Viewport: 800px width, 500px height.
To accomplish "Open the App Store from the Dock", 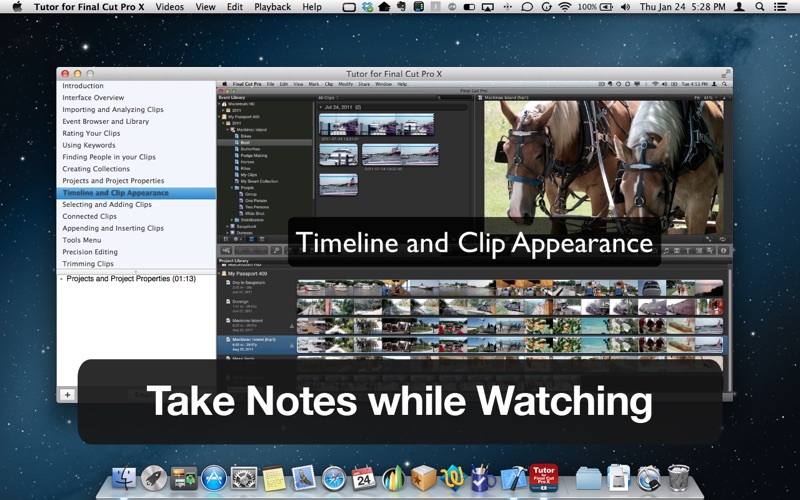I will tap(214, 479).
